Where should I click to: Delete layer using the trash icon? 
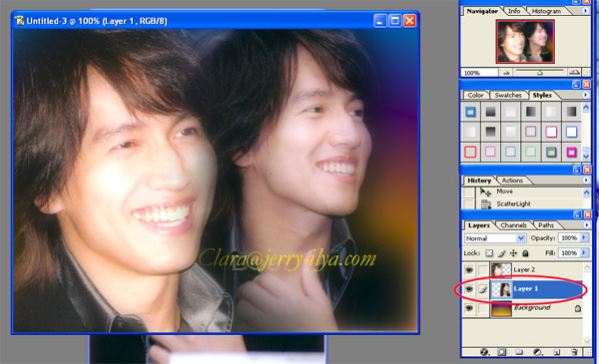click(x=574, y=352)
